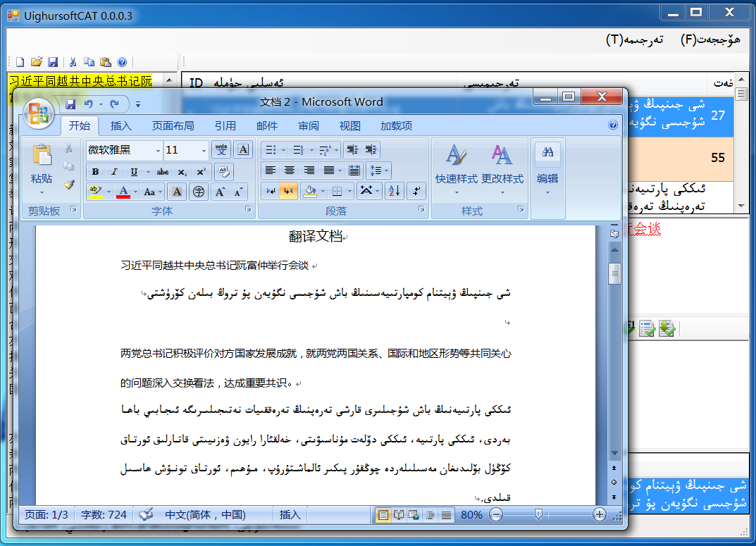
Task: Open file icon in UighursoftCAT toolbar
Action: coord(36,62)
